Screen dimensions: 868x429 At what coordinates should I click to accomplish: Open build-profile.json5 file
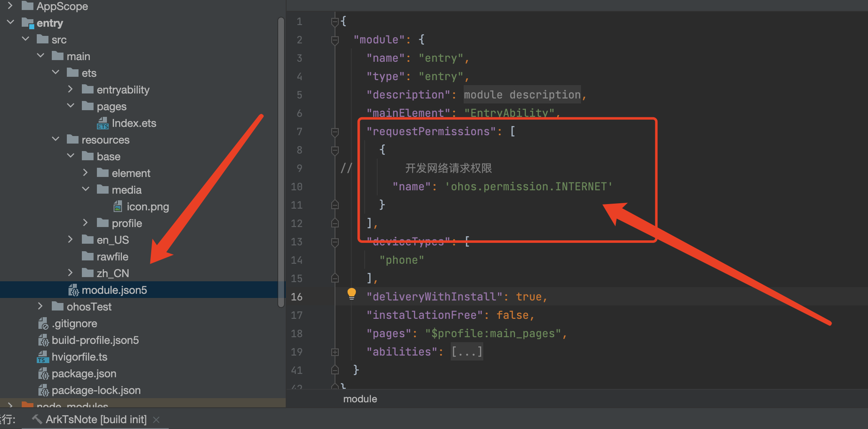(95, 340)
